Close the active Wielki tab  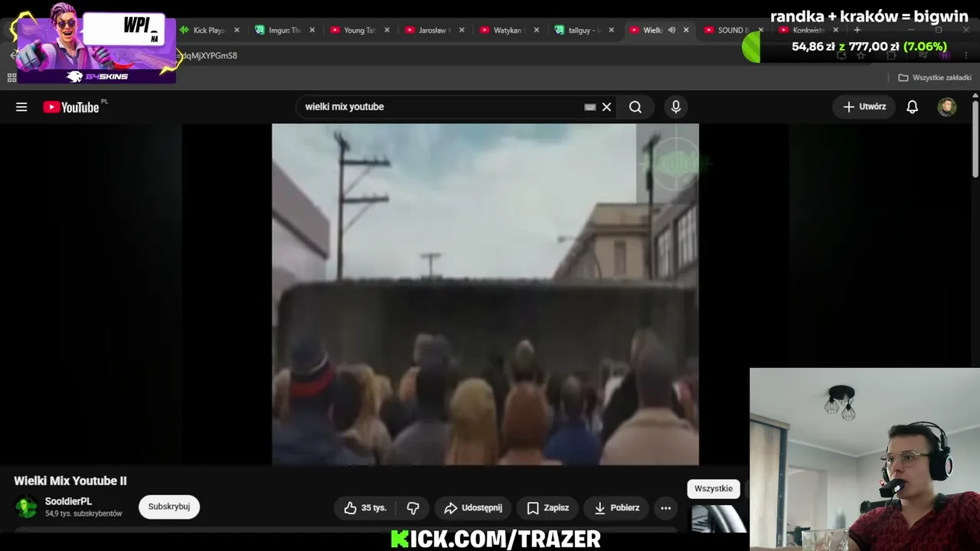(686, 30)
